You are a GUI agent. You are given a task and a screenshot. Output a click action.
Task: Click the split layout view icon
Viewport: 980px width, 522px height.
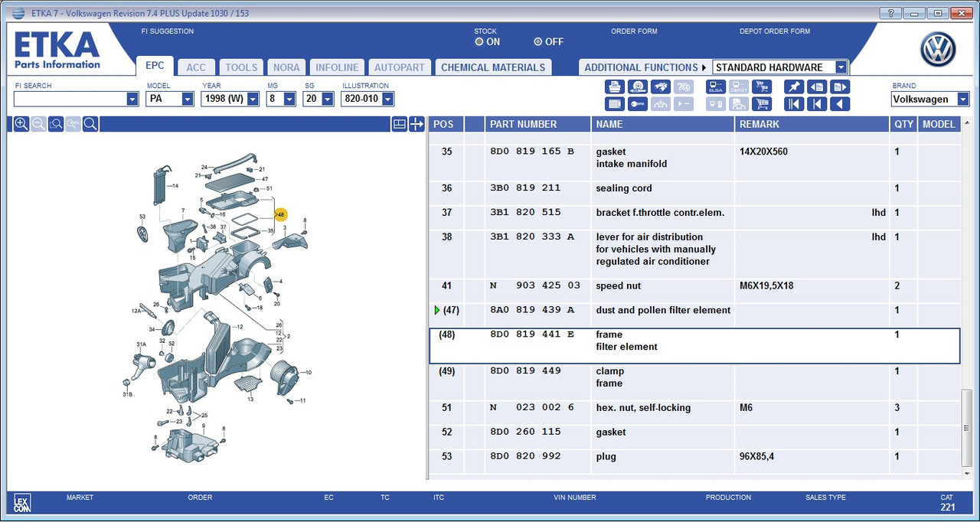399,124
